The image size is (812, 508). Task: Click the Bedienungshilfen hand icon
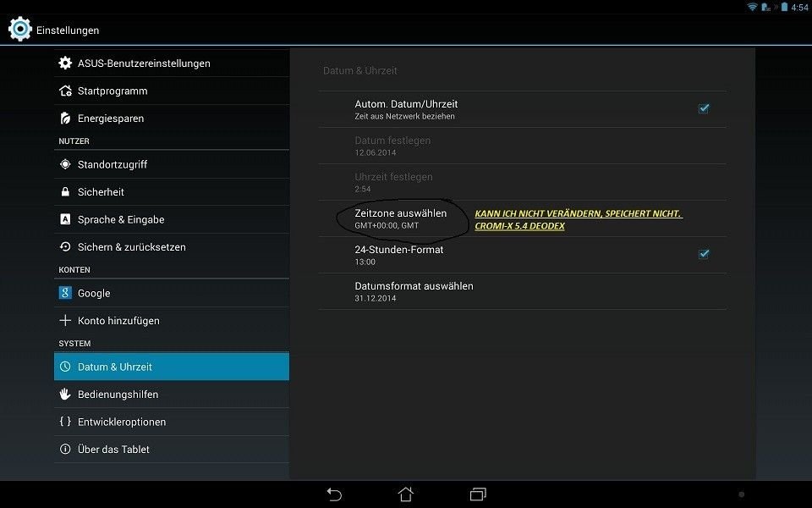point(65,394)
